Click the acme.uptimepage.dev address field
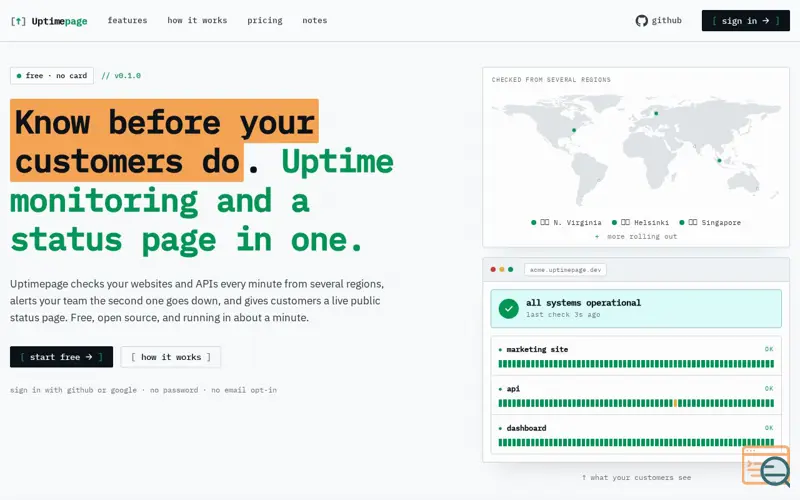The height and width of the screenshot is (500, 800). pos(565,269)
